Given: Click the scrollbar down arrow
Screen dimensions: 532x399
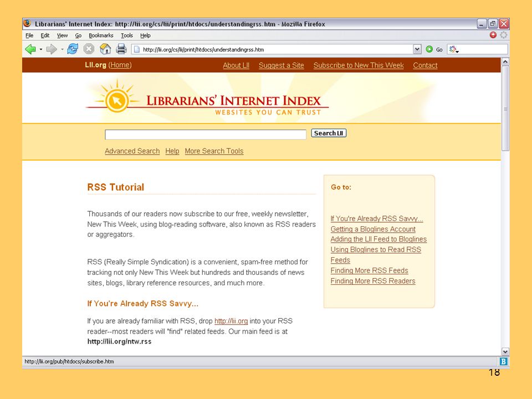Looking at the screenshot, I should coord(505,351).
